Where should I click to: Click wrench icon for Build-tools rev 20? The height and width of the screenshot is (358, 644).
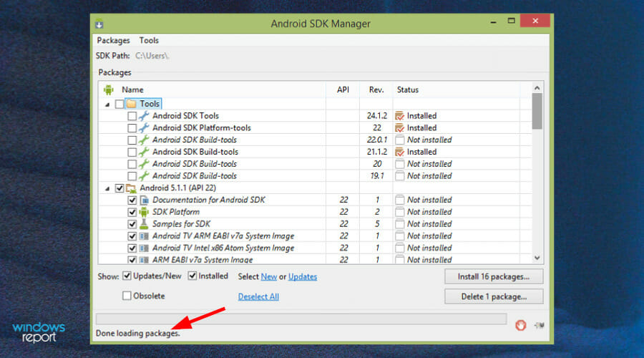point(144,164)
